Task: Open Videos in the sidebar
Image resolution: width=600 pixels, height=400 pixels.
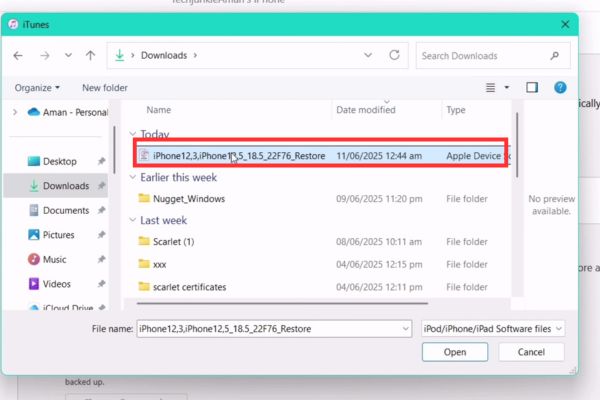Action: tap(49, 284)
